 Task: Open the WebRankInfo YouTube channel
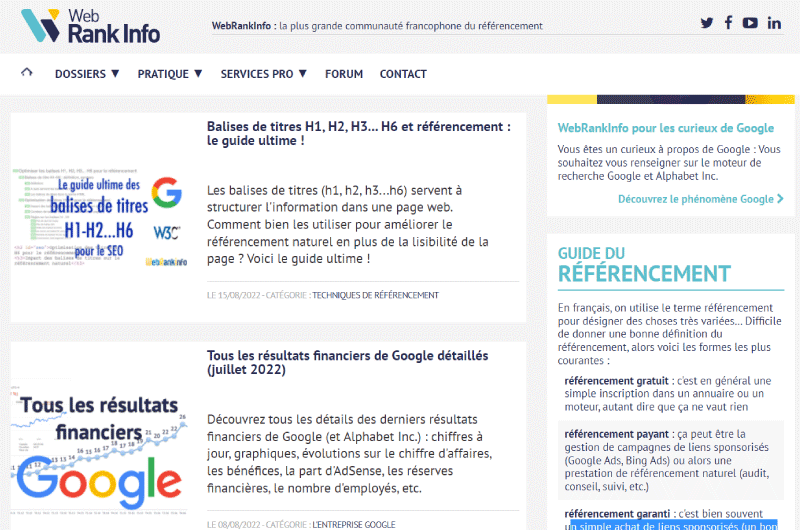[x=750, y=23]
